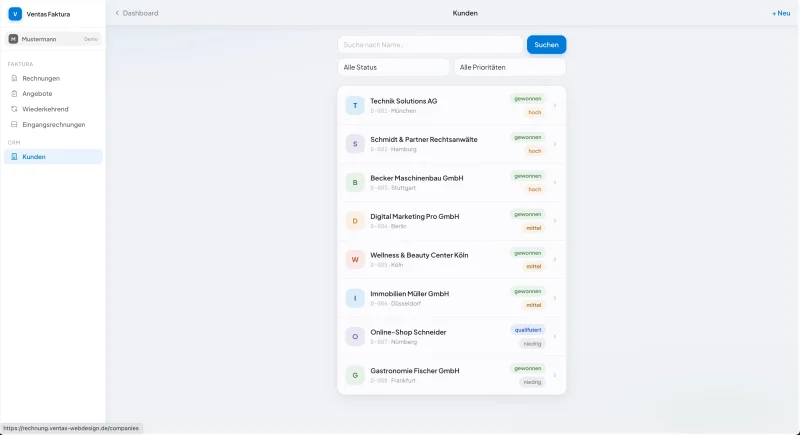The height and width of the screenshot is (435, 800).
Task: Open Wiederkehrend in the sidebar
Action: (x=53, y=109)
